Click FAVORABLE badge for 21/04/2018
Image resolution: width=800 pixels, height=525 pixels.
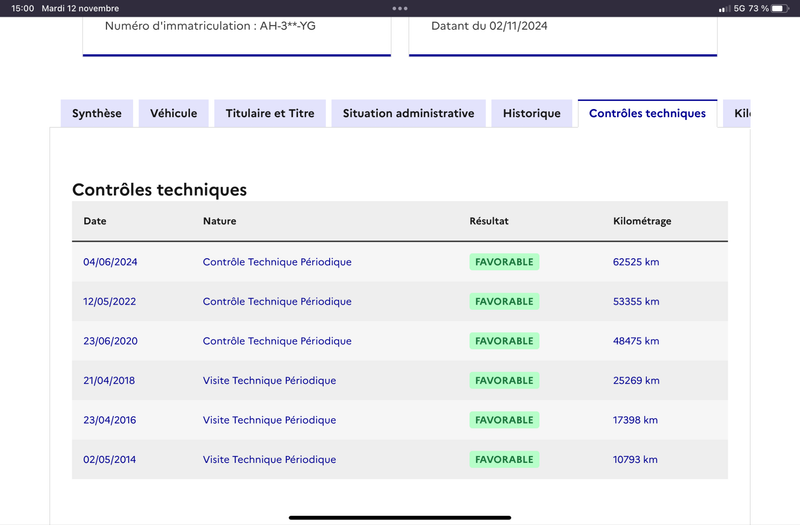[x=504, y=380]
